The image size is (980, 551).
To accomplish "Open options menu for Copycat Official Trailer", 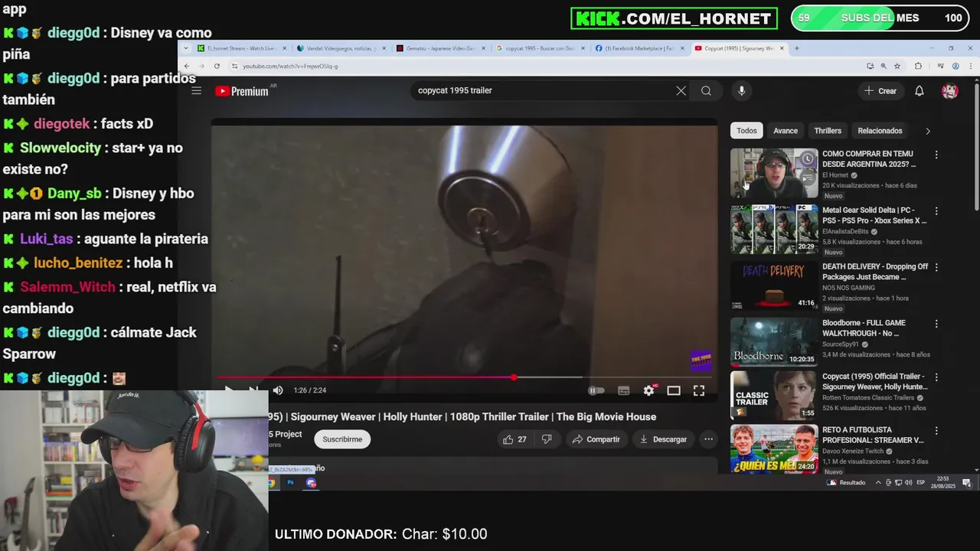I will point(936,377).
